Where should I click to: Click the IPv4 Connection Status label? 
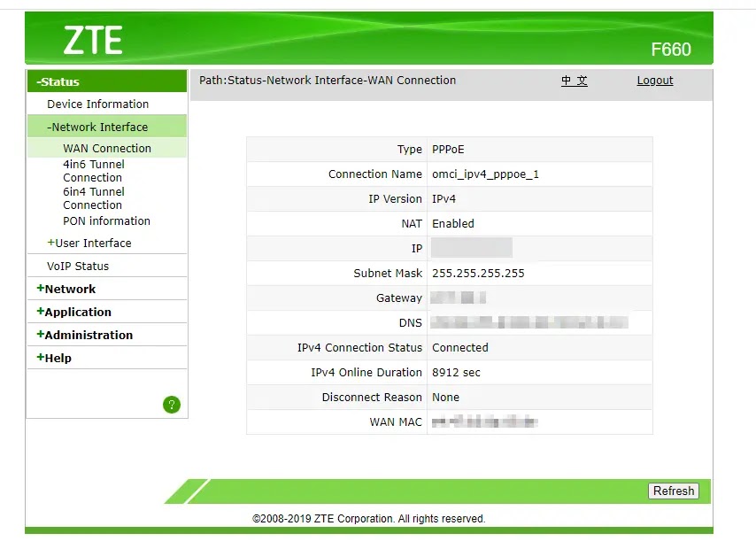[x=359, y=348]
